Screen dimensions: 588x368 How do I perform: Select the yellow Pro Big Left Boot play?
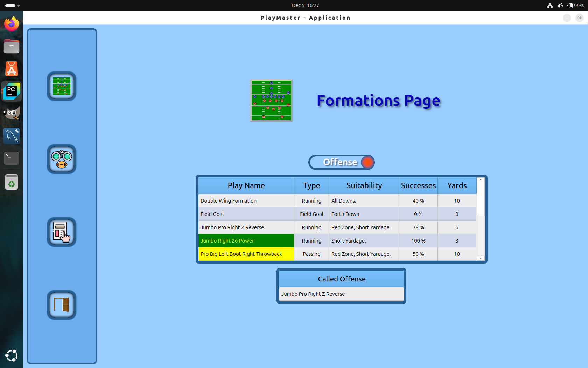tap(246, 254)
